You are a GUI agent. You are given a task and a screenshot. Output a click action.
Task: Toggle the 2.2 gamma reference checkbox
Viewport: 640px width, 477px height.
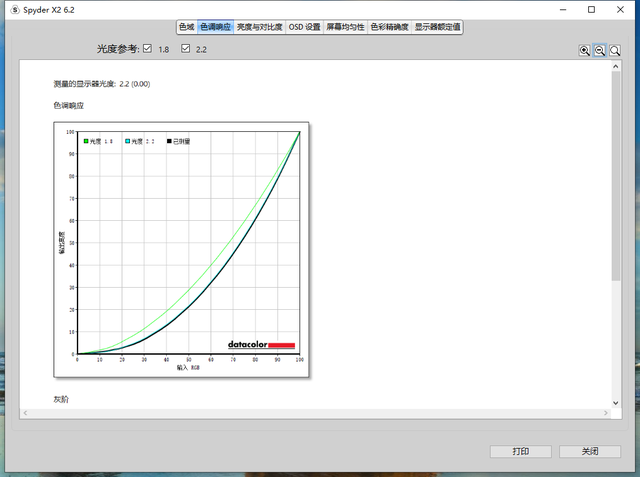185,49
